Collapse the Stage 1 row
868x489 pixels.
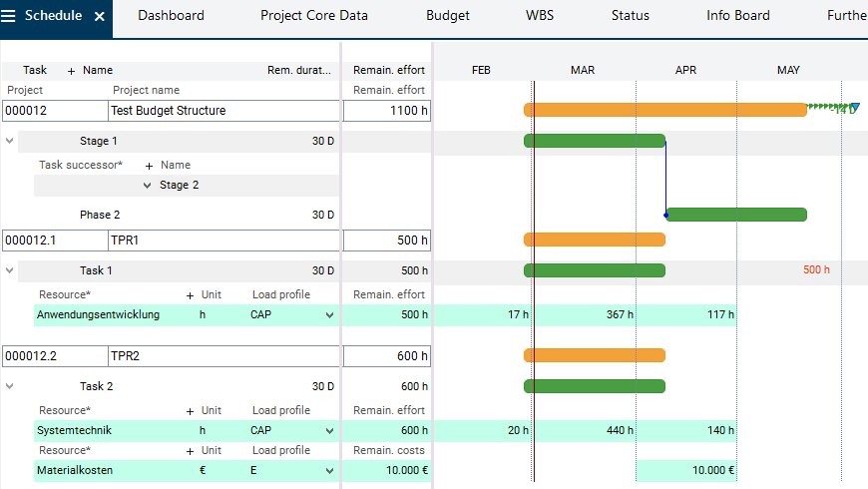(10, 141)
